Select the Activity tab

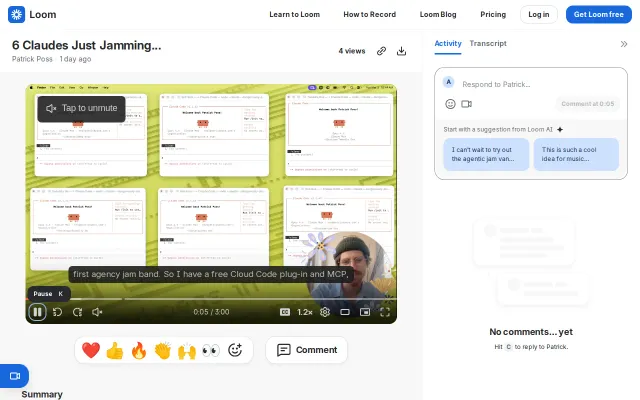coord(448,43)
